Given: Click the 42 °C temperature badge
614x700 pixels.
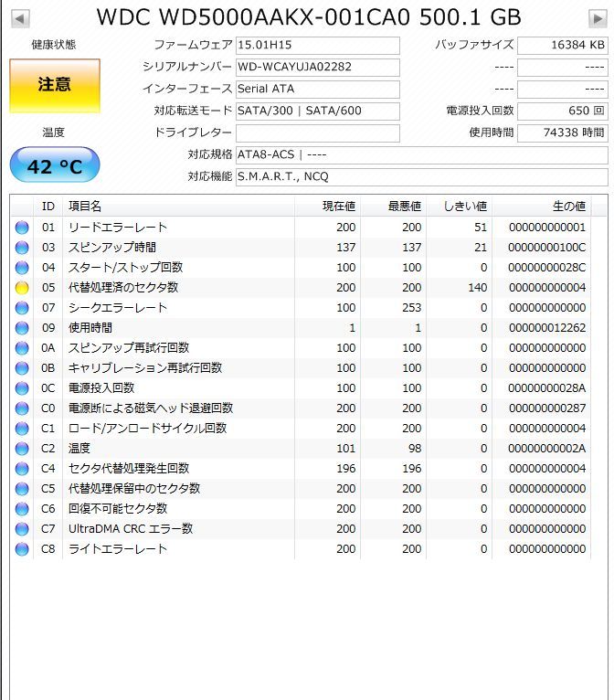Looking at the screenshot, I should (55, 165).
